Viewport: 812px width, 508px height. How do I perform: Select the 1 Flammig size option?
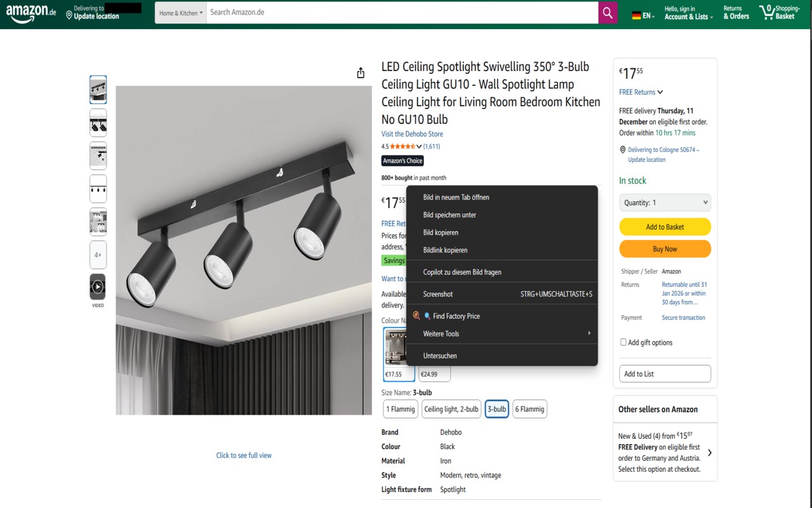400,409
